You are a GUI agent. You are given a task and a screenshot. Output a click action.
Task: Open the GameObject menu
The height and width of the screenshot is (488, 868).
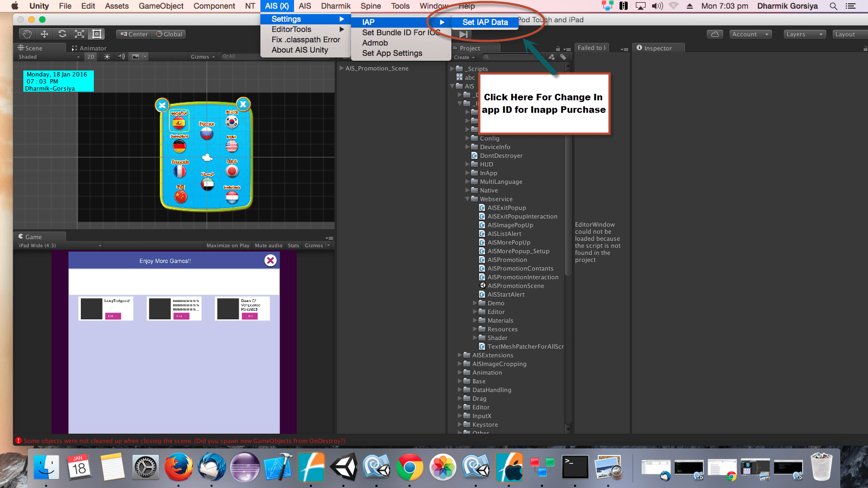pyautogui.click(x=161, y=6)
